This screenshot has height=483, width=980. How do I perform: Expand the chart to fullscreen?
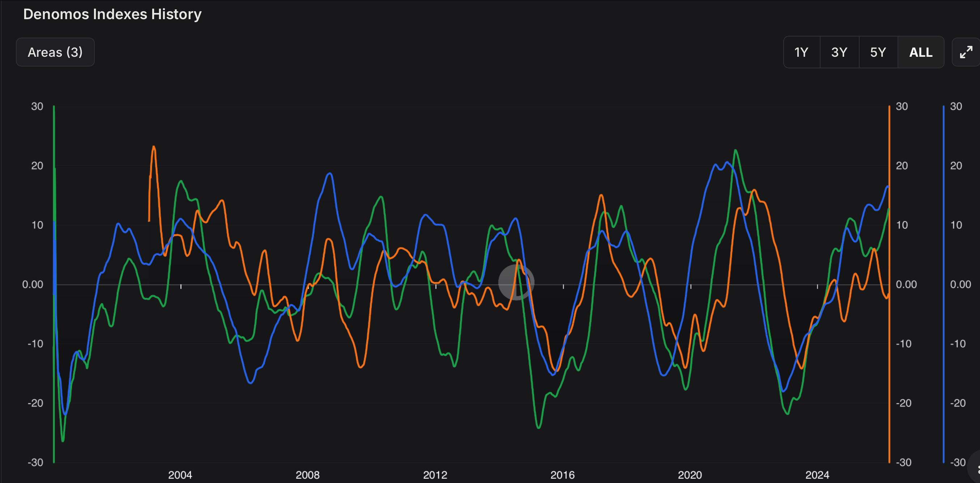(x=966, y=52)
